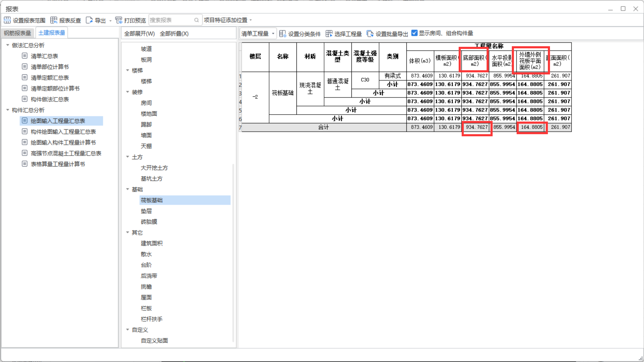Click 全部展开(W) button
Viewport: 644px width, 362px height.
pos(139,34)
